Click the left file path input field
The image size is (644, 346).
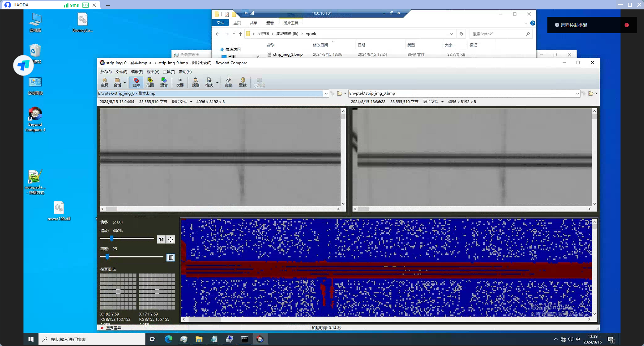[x=210, y=94]
